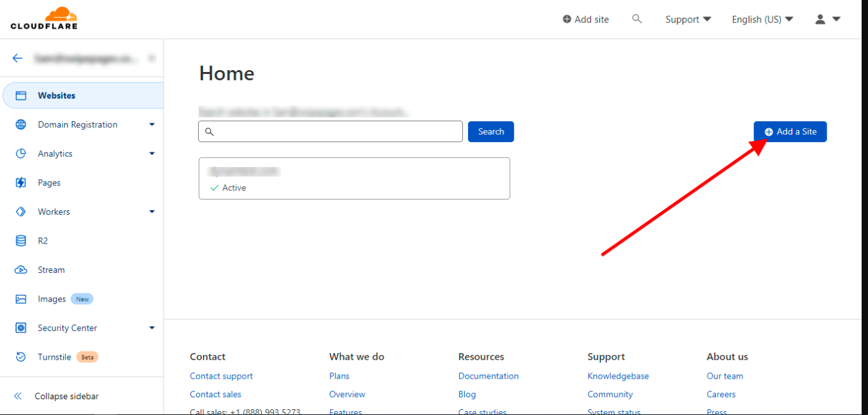The width and height of the screenshot is (868, 415).
Task: Open the Blog footer link
Action: click(467, 394)
